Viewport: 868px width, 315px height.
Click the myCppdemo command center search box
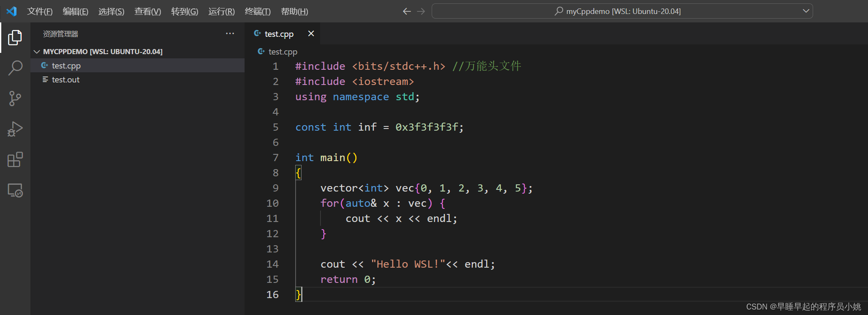[x=622, y=11]
